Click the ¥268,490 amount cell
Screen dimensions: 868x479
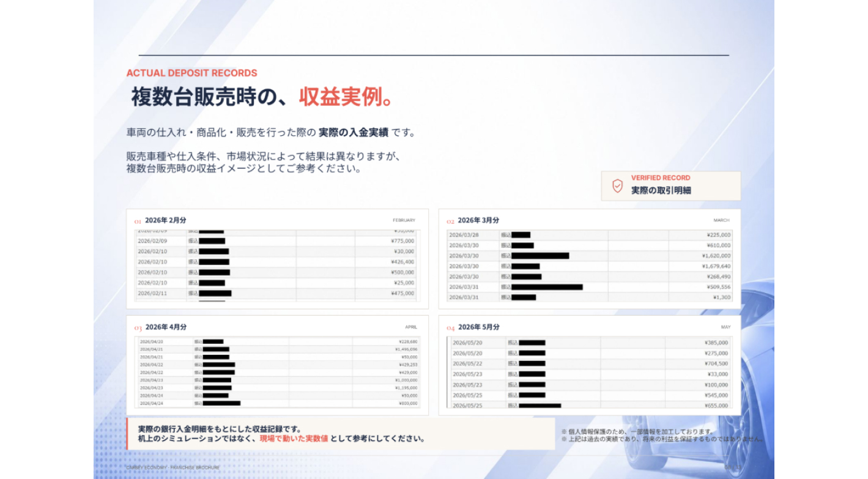pyautogui.click(x=718, y=277)
